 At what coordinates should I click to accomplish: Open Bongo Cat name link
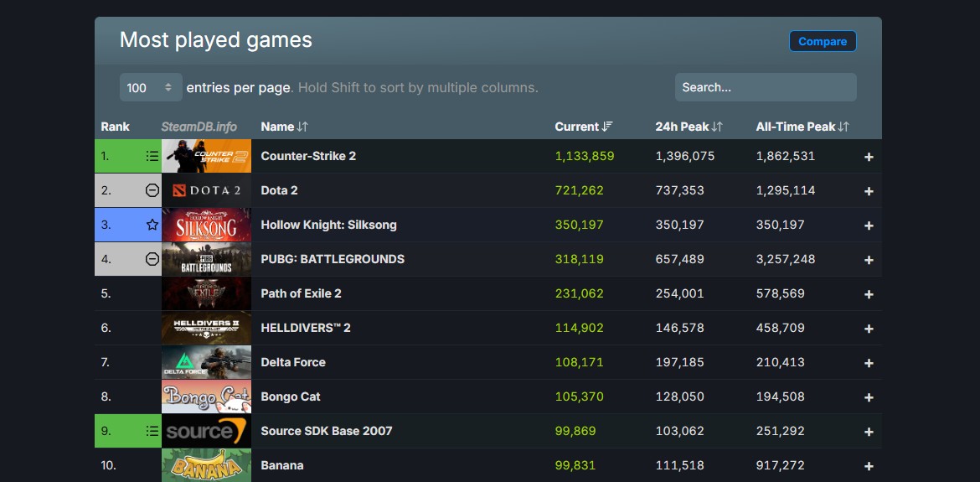[291, 397]
